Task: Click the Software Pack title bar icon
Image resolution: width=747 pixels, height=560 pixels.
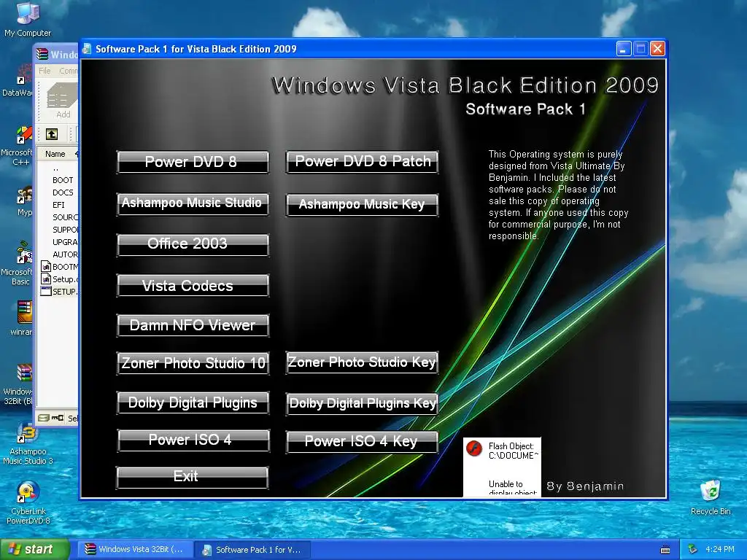Action: (x=87, y=49)
